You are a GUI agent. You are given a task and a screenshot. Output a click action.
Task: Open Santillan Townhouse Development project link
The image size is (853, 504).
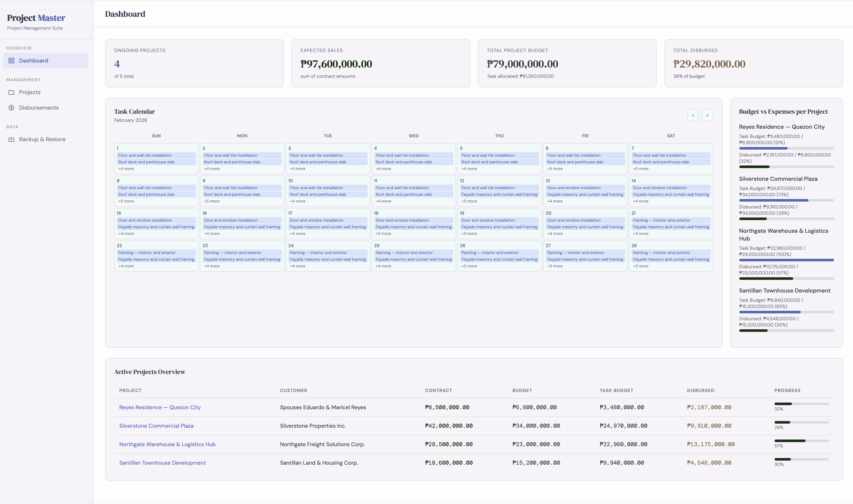162,463
